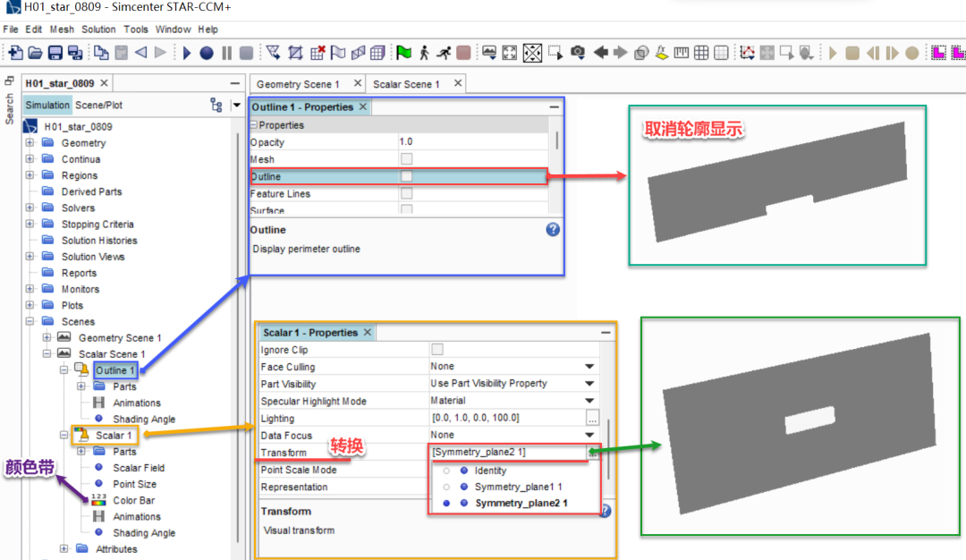Viewport: 966px width, 560px height.
Task: Step the solver with walking man icon
Action: point(424,53)
